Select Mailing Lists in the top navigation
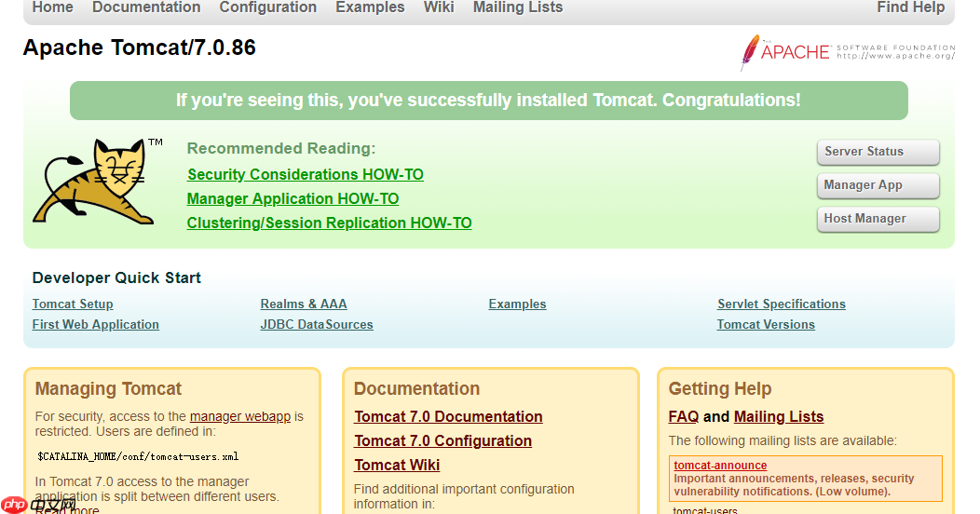Screen dimensions: 980x514 [x=518, y=7]
